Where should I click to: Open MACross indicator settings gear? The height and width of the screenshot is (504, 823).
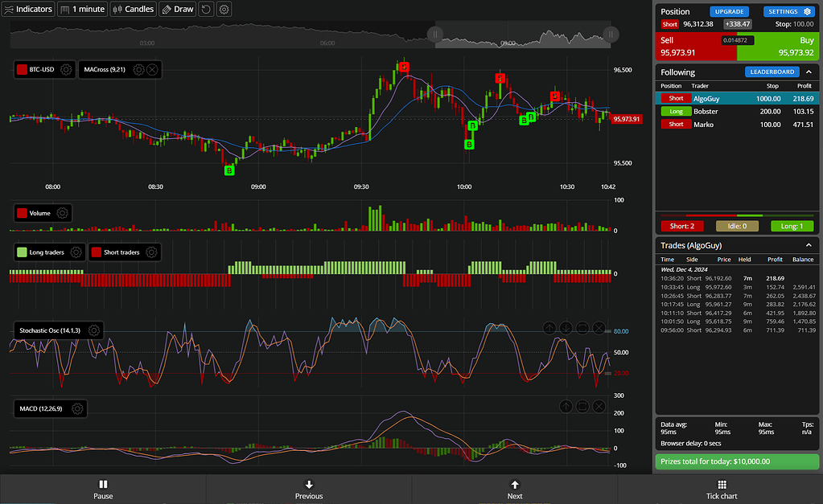tap(138, 69)
